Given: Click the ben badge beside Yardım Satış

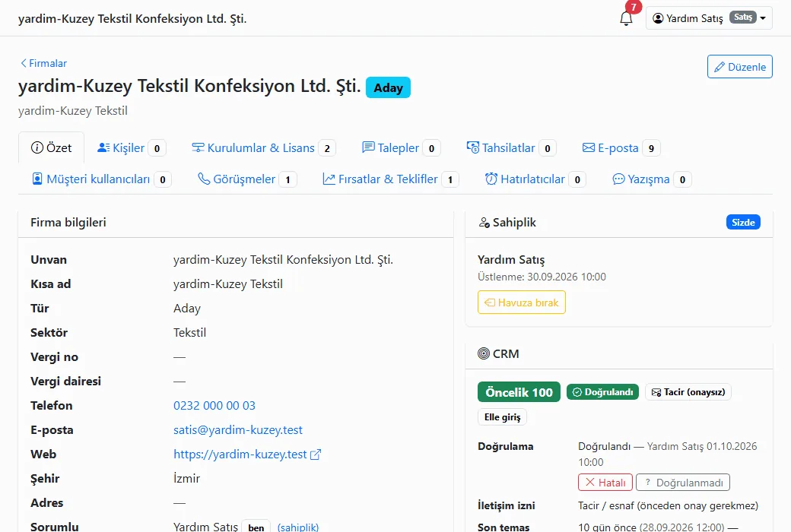Looking at the screenshot, I should tap(256, 527).
